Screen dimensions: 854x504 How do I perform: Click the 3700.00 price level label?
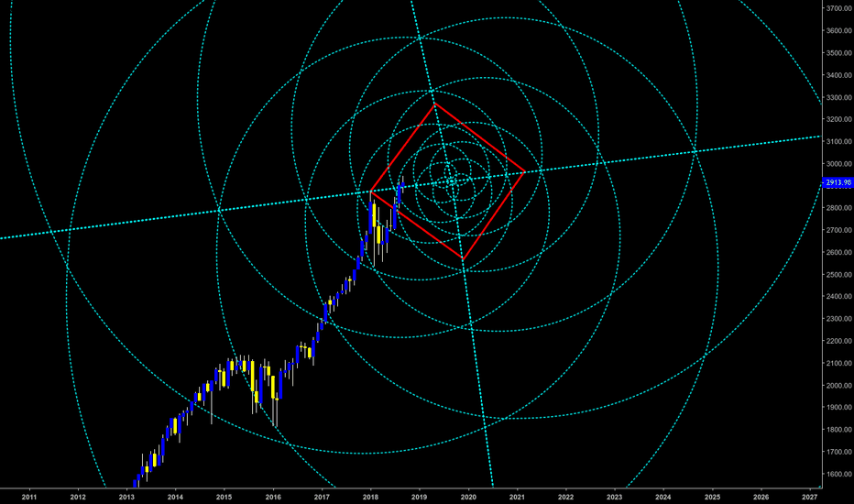[x=838, y=8]
